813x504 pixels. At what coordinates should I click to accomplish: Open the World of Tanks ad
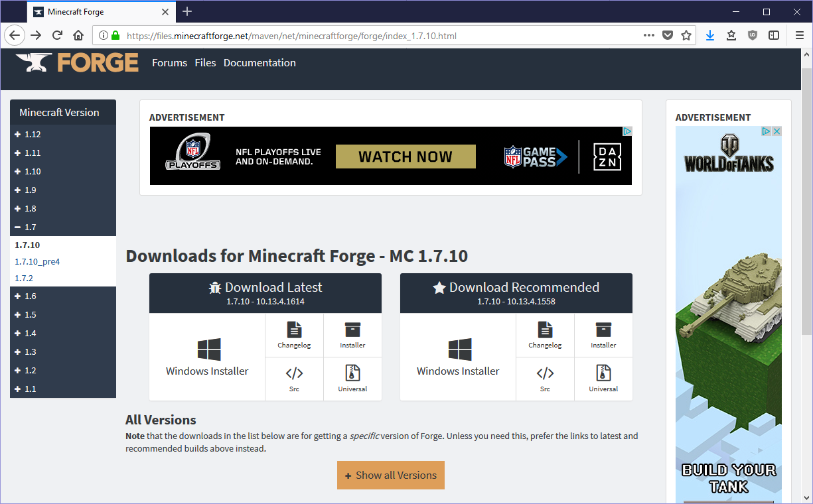pyautogui.click(x=729, y=314)
